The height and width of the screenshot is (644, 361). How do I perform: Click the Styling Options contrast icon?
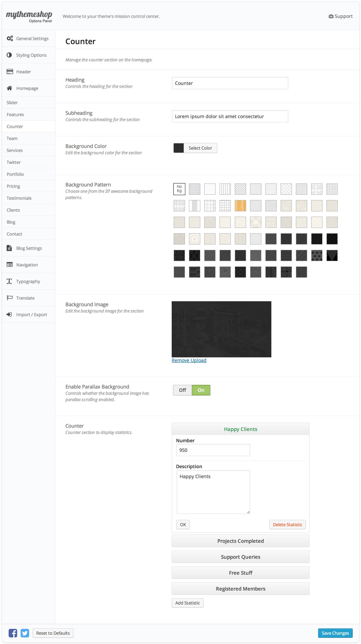pos(9,55)
